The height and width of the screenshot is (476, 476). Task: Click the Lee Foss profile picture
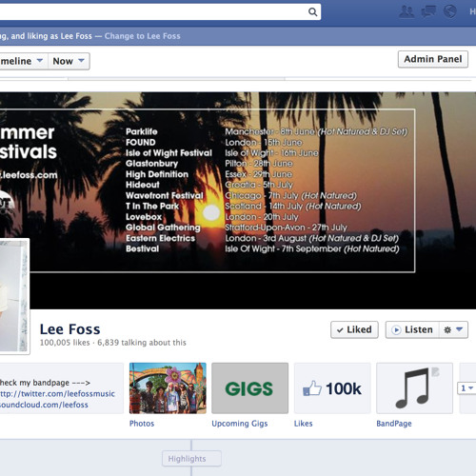tap(14, 296)
